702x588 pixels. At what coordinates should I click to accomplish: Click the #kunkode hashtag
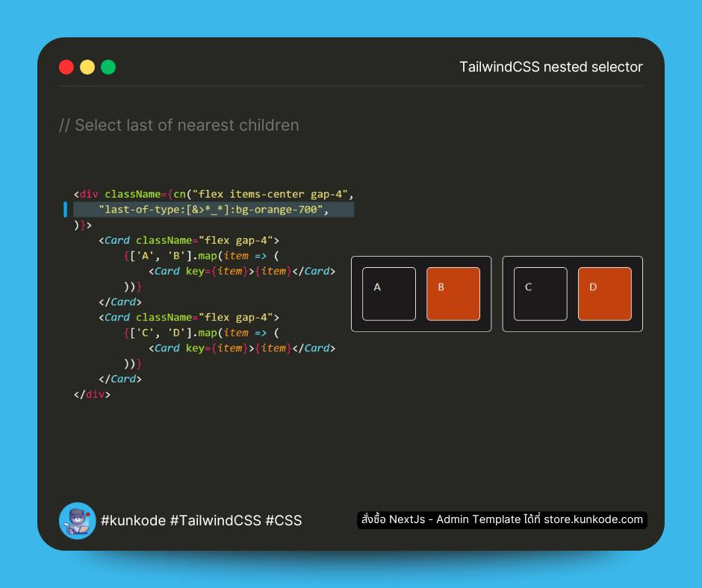point(134,520)
